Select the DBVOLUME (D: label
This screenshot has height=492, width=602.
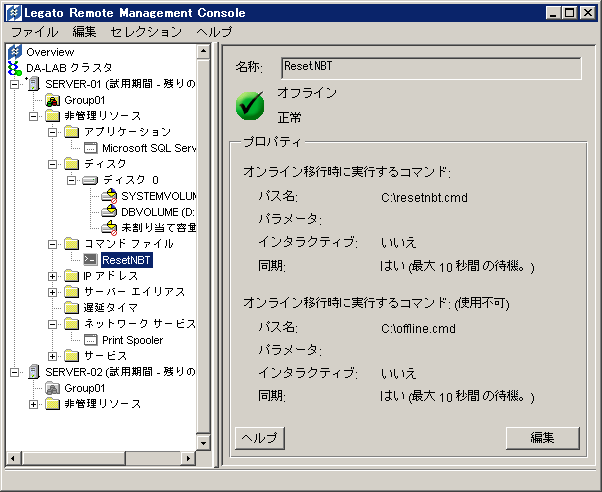158,212
